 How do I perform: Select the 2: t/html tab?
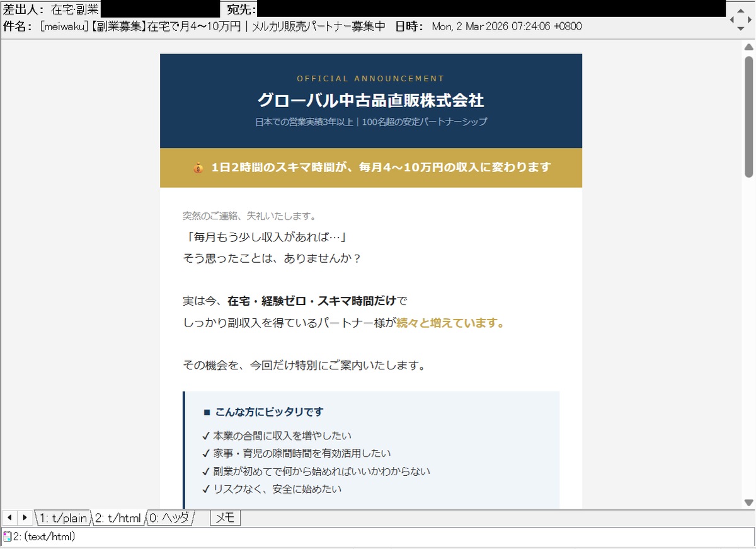[118, 518]
